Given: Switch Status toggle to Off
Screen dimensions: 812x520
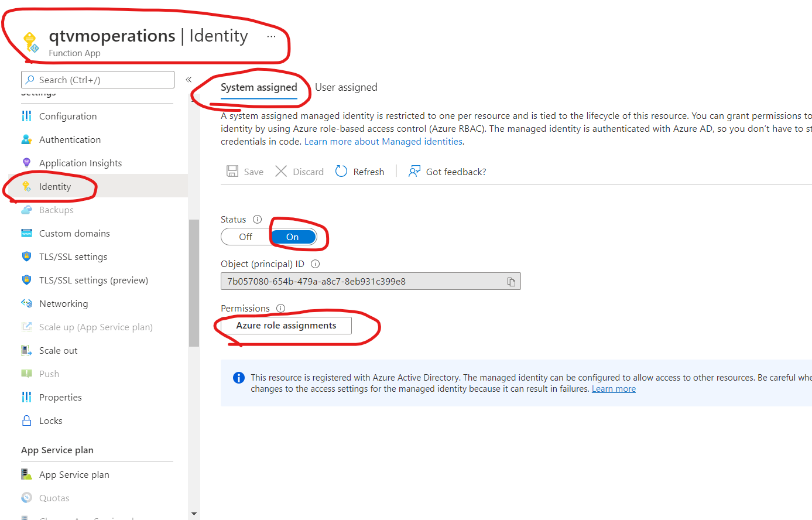Looking at the screenshot, I should coord(246,237).
